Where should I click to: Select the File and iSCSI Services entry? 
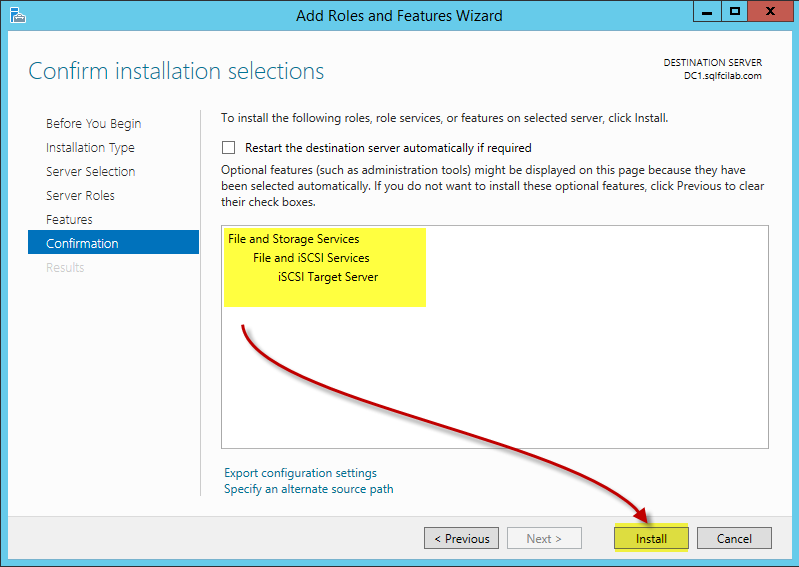311,258
